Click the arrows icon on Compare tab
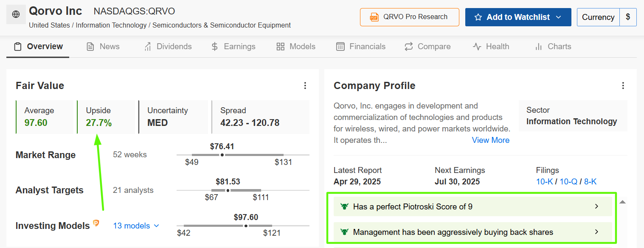Viewport: 644px width, 248px height. coord(409,47)
